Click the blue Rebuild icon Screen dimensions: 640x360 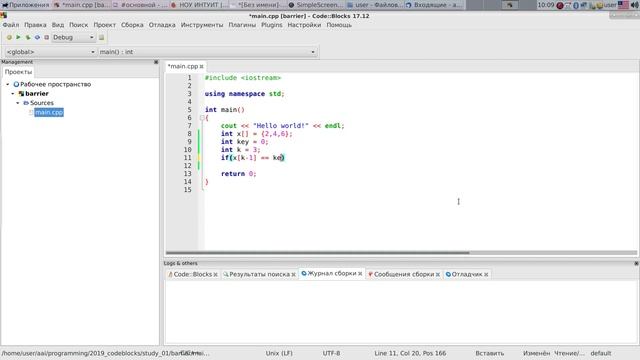[x=37, y=37]
